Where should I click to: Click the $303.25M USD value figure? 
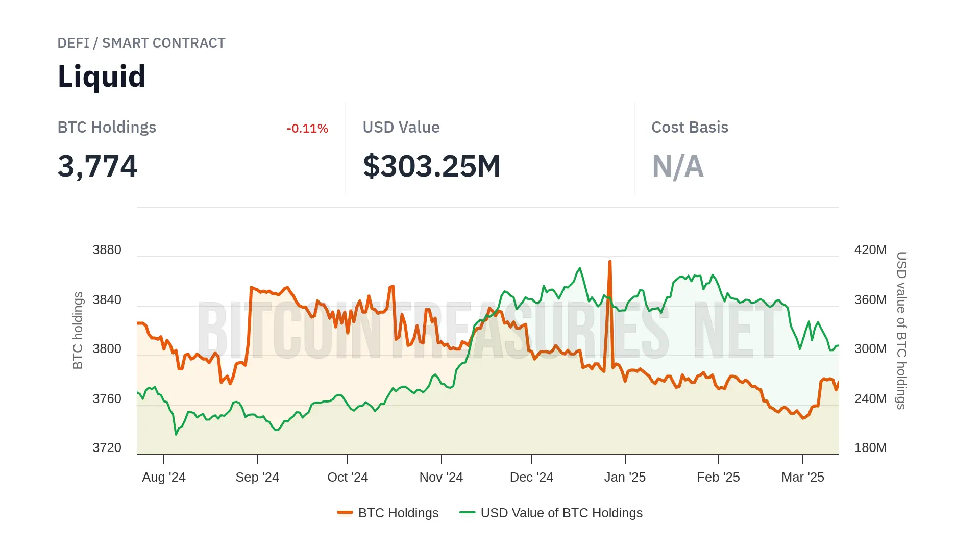431,166
